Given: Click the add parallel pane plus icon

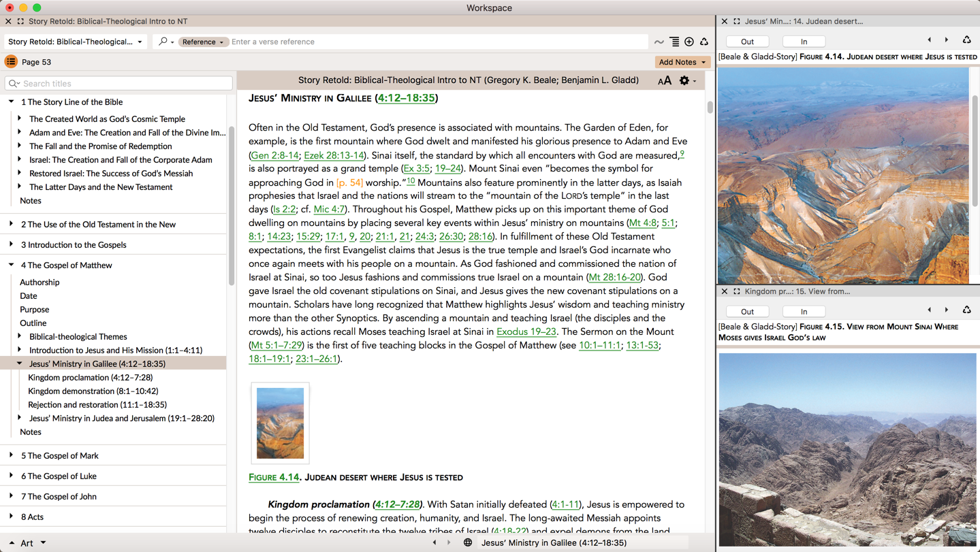Looking at the screenshot, I should (x=689, y=42).
